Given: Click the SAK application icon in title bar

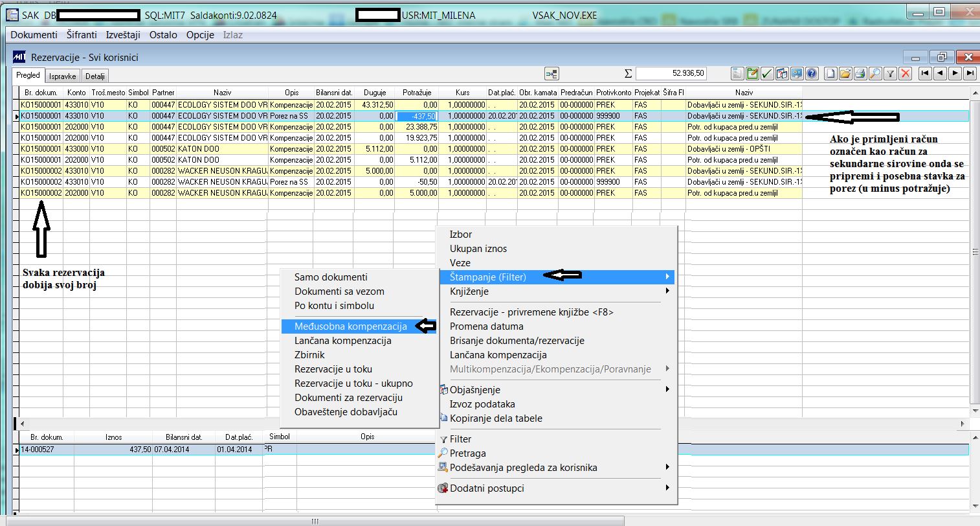Looking at the screenshot, I should [12, 15].
